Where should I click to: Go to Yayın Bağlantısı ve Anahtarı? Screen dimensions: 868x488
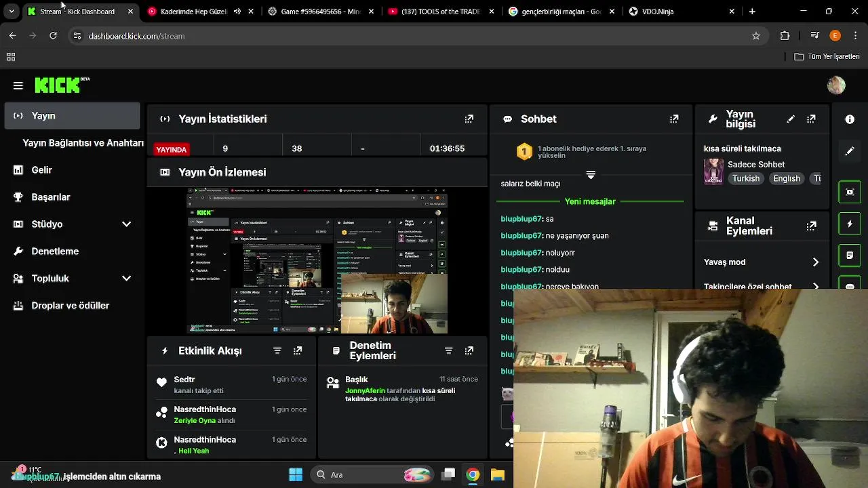point(83,143)
